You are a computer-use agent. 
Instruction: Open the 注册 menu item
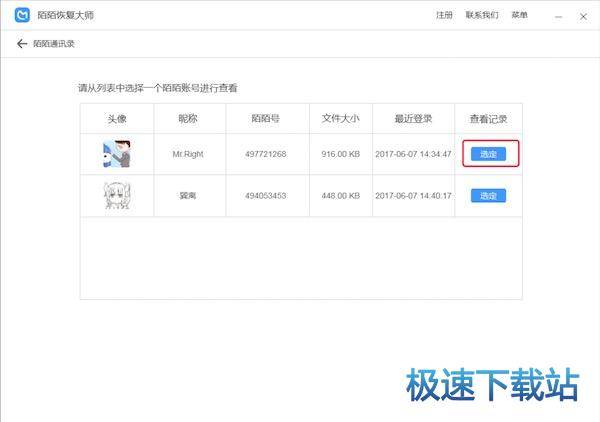tap(444, 15)
